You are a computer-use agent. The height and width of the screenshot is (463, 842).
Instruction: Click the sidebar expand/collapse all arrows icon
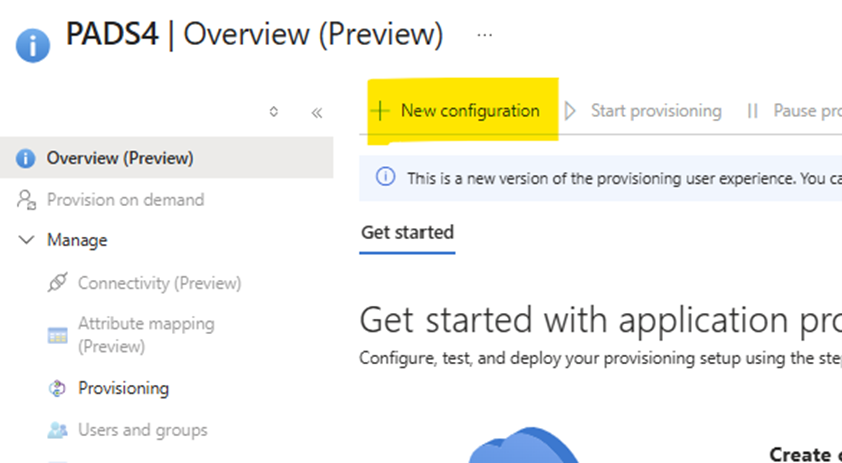pyautogui.click(x=274, y=112)
